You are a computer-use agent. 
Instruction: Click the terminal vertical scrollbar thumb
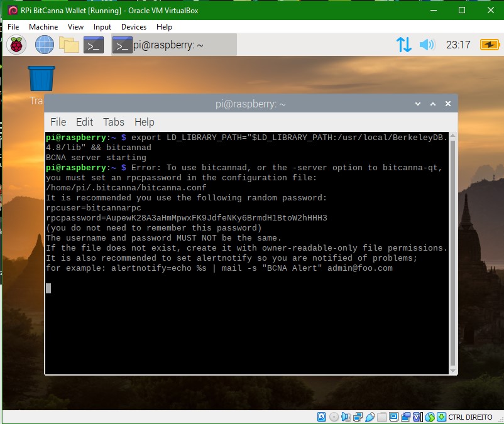(x=453, y=253)
